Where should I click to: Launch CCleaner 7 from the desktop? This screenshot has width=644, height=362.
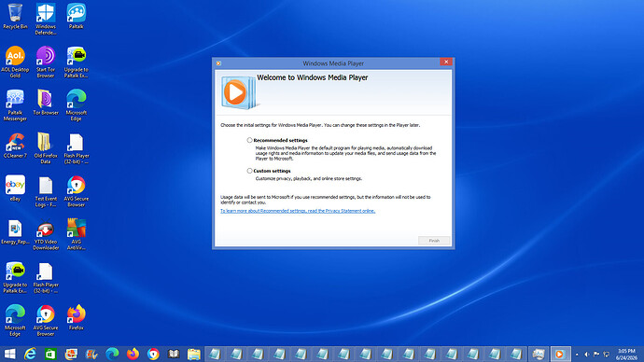pyautogui.click(x=15, y=146)
